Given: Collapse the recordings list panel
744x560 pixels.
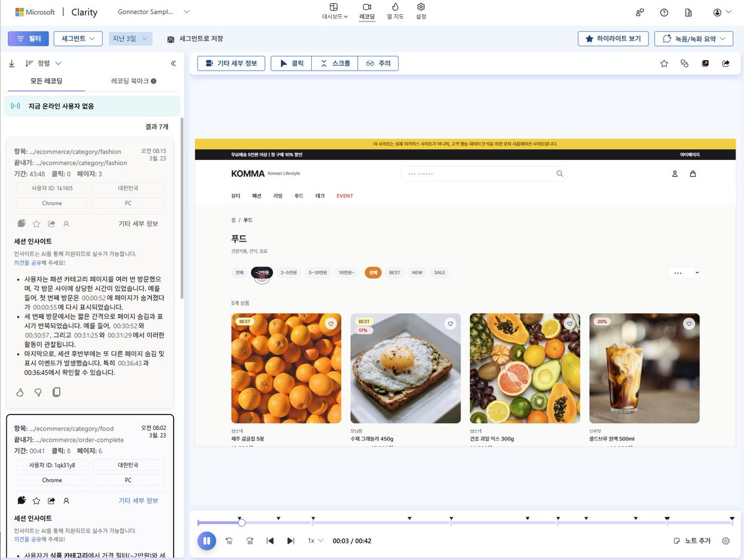Looking at the screenshot, I should pos(173,63).
